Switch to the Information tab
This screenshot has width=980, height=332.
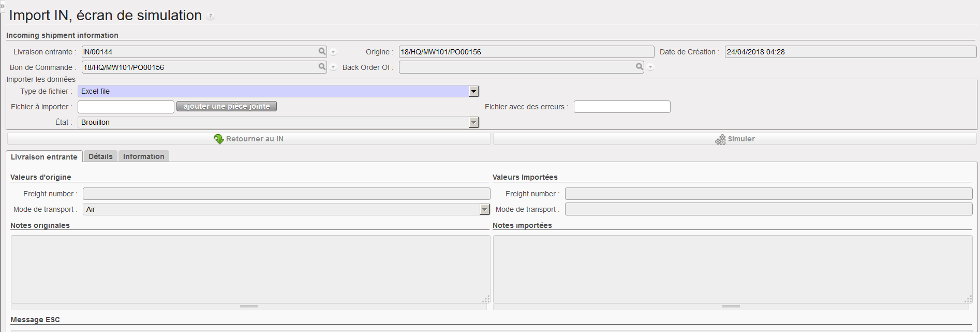[143, 156]
